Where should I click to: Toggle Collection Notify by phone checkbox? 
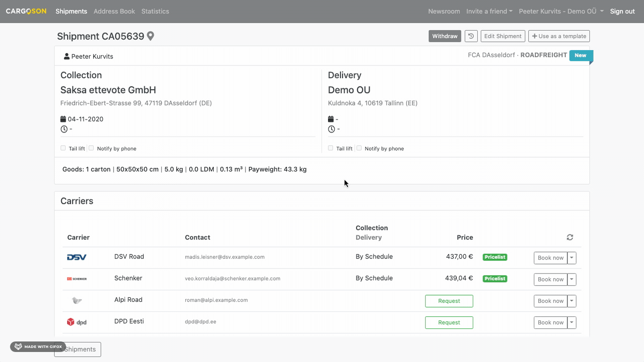click(92, 148)
